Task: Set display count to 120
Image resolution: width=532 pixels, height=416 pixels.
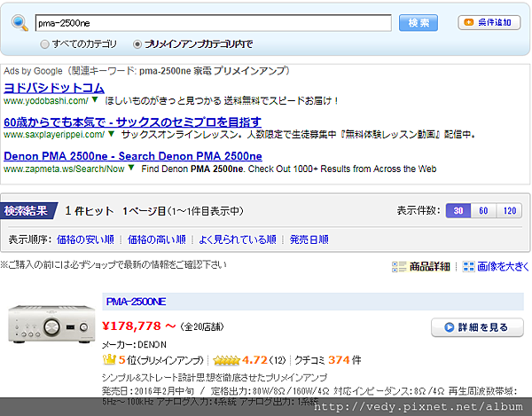Action: coord(509,211)
